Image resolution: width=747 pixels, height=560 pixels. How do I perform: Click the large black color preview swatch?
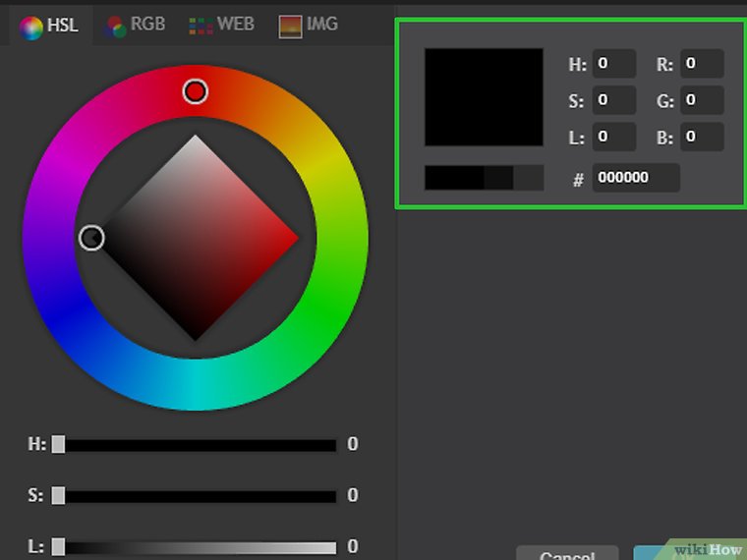[484, 97]
